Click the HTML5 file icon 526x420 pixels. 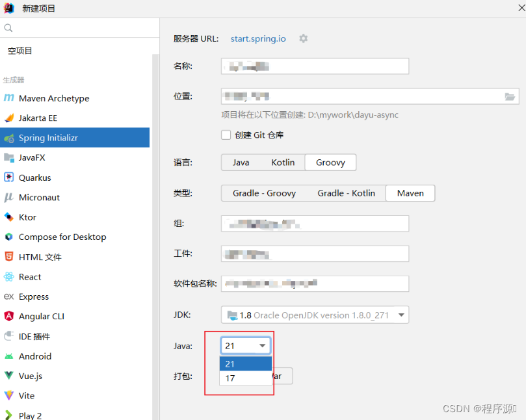pyautogui.click(x=9, y=257)
